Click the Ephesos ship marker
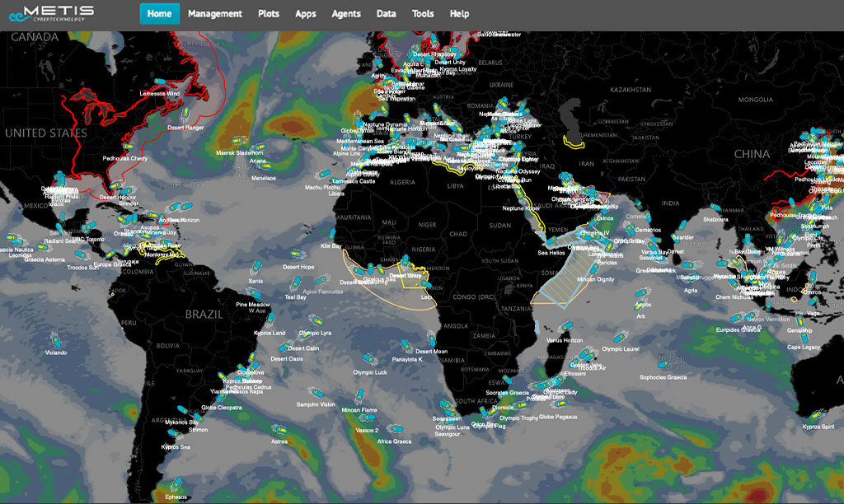 176,485
